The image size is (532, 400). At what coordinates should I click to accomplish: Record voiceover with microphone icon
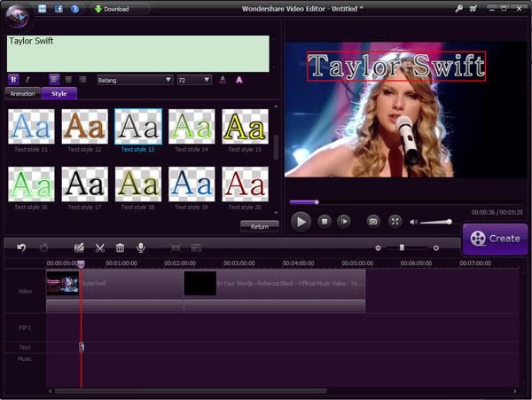(x=141, y=248)
